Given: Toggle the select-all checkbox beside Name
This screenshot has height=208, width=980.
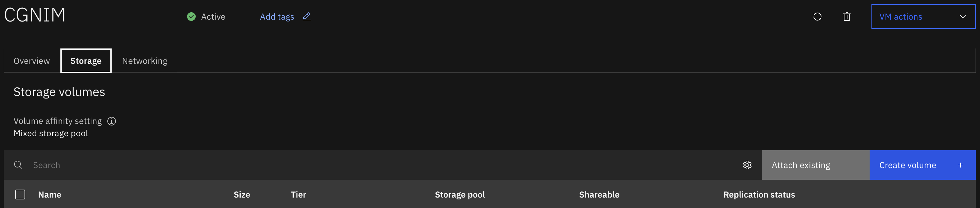Looking at the screenshot, I should pos(20,195).
